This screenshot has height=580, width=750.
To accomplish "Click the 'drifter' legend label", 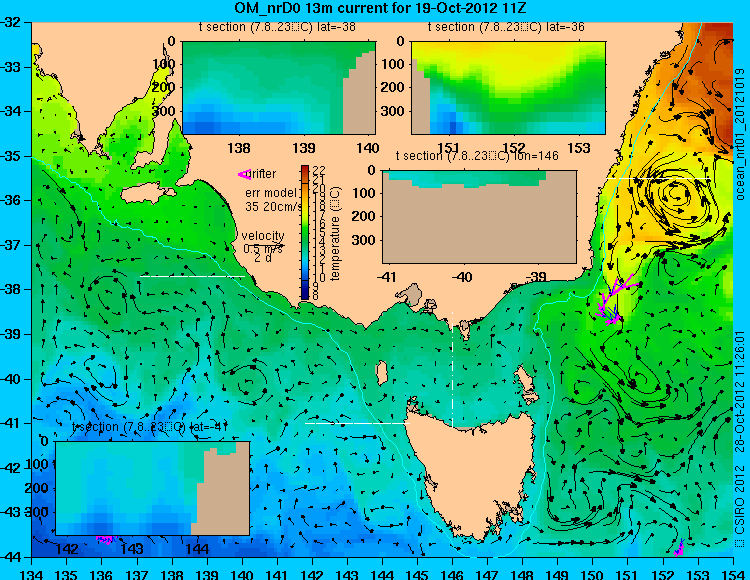I will point(262,174).
